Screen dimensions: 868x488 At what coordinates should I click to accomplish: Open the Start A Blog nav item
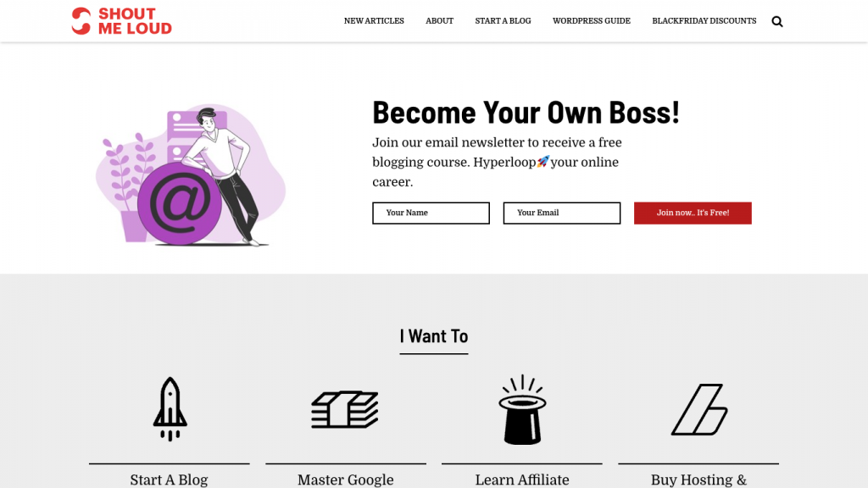click(x=504, y=21)
